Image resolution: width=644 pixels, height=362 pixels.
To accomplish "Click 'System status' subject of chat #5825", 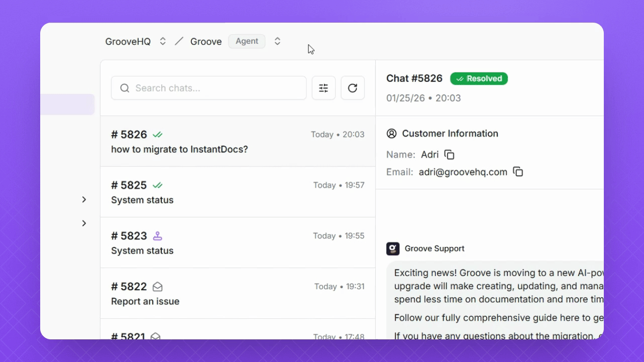I will coord(142,200).
